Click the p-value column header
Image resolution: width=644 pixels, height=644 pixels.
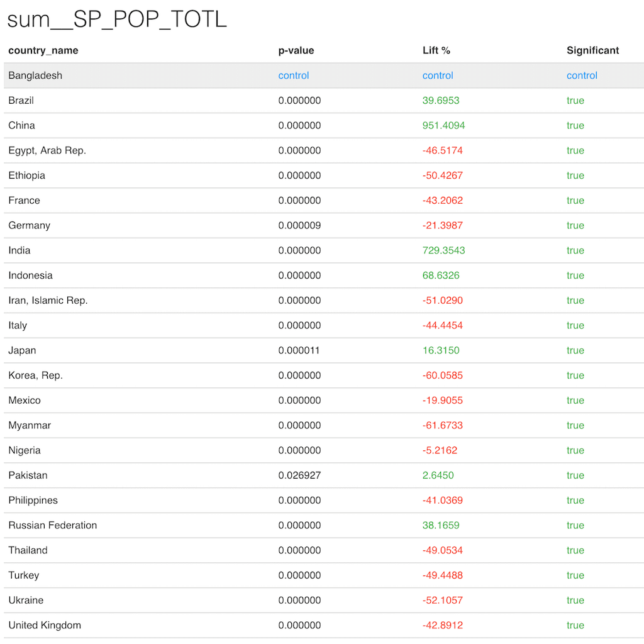296,50
